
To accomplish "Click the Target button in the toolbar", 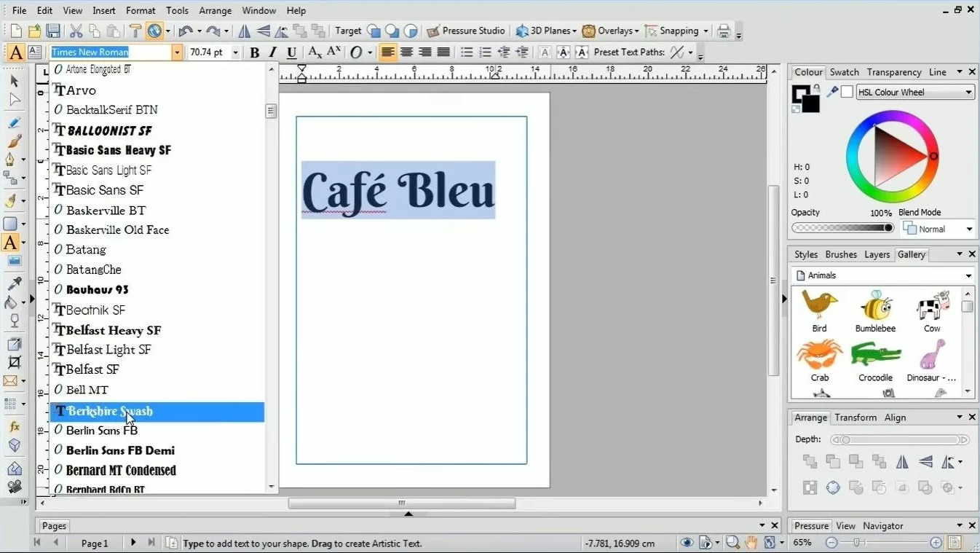I will pyautogui.click(x=348, y=31).
